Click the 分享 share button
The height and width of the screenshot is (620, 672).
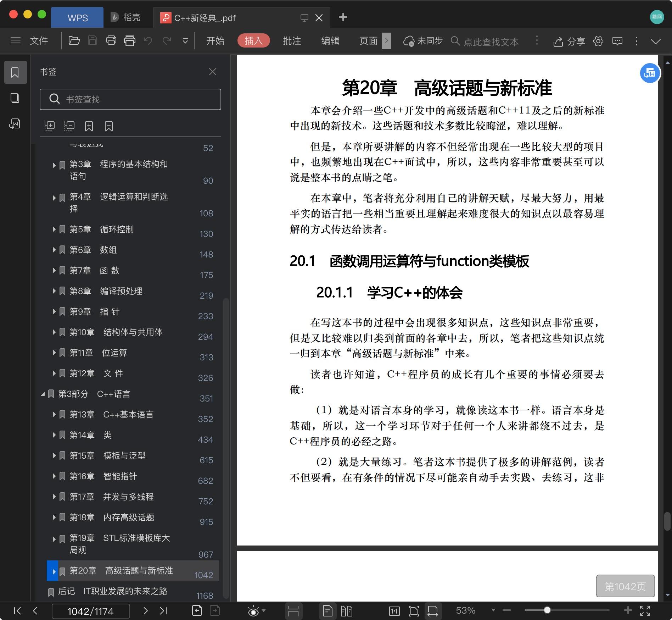pyautogui.click(x=569, y=41)
